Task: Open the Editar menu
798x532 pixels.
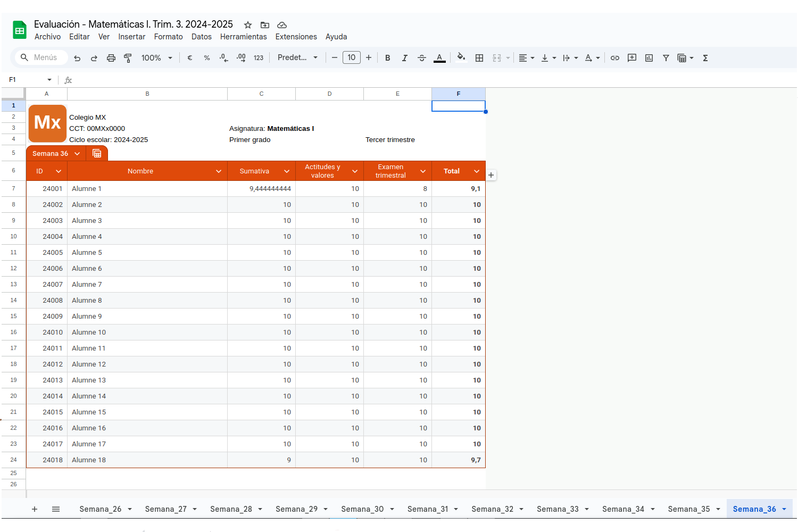Action: tap(79, 37)
